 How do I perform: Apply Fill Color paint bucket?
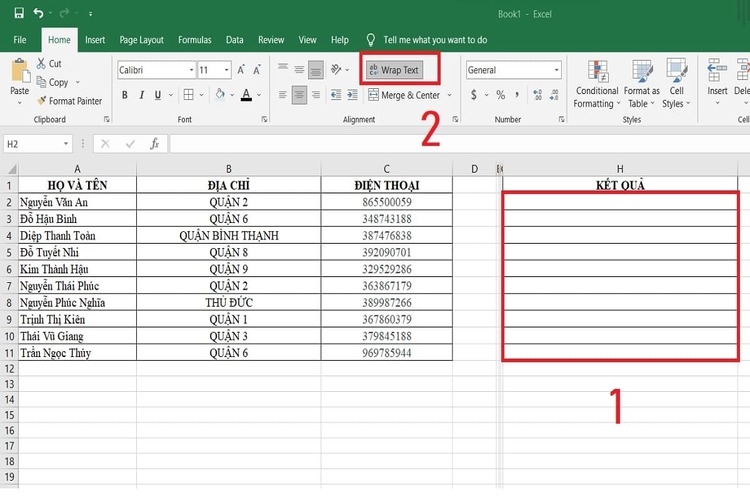pyautogui.click(x=220, y=94)
